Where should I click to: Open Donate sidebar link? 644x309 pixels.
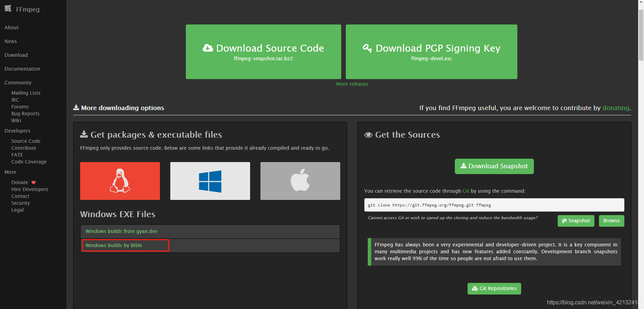pyautogui.click(x=20, y=182)
